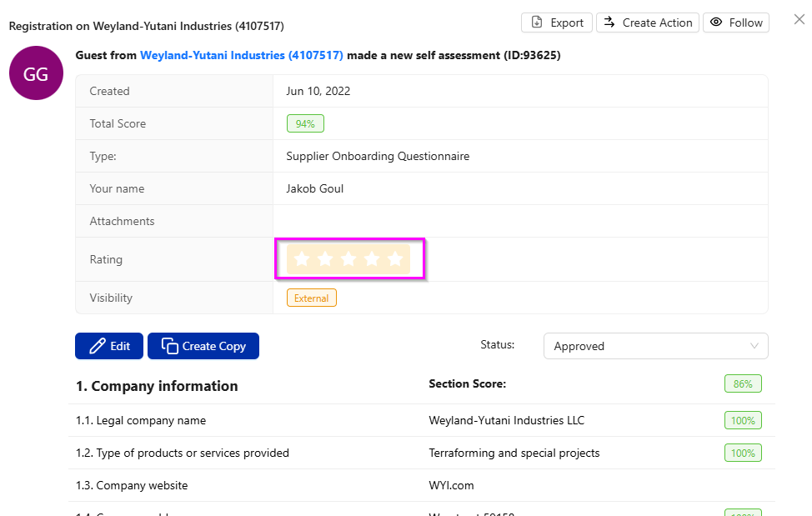Screen dimensions: 812x516
Task: Click the 1.3. Company website row label
Action: click(x=132, y=485)
